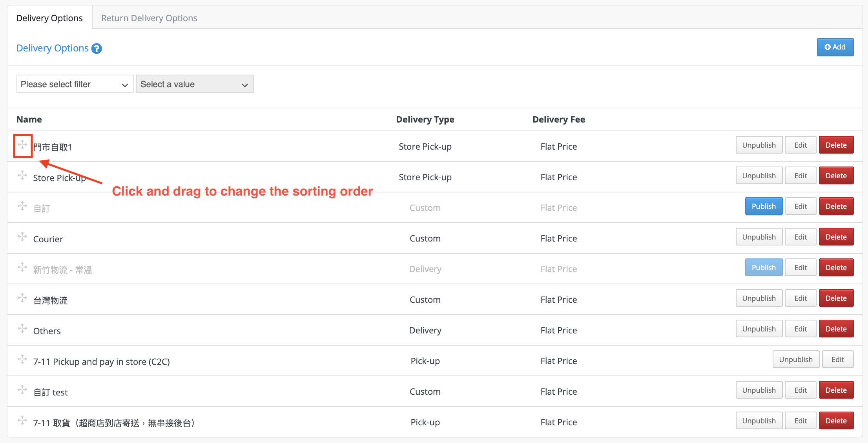868x443 pixels.
Task: Delete the 自訂 test option
Action: [x=836, y=390]
